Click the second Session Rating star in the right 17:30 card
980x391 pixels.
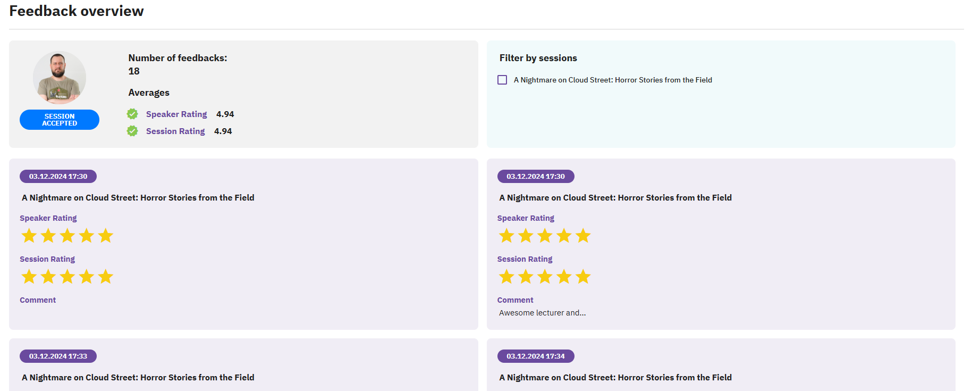coord(526,277)
